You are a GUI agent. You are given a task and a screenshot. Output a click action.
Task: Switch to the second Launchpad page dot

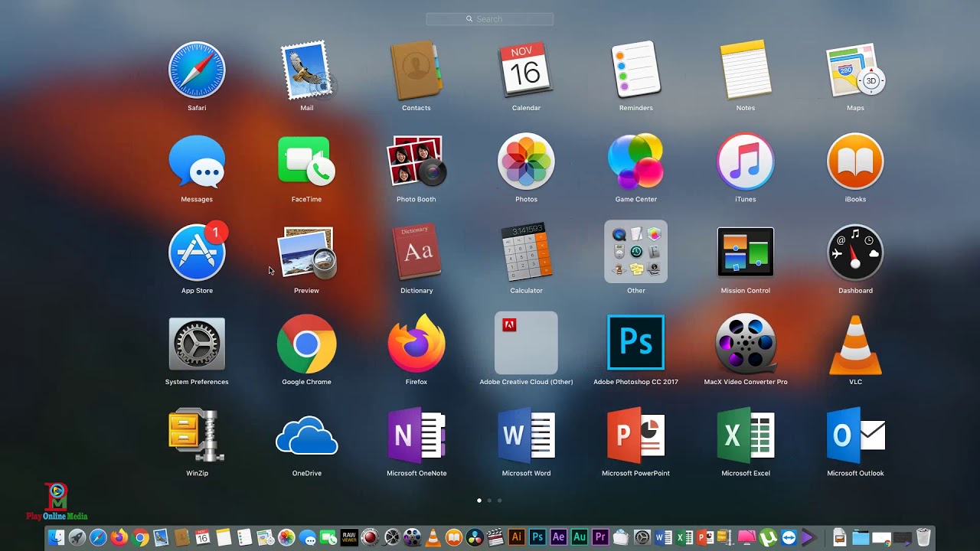[x=489, y=500]
